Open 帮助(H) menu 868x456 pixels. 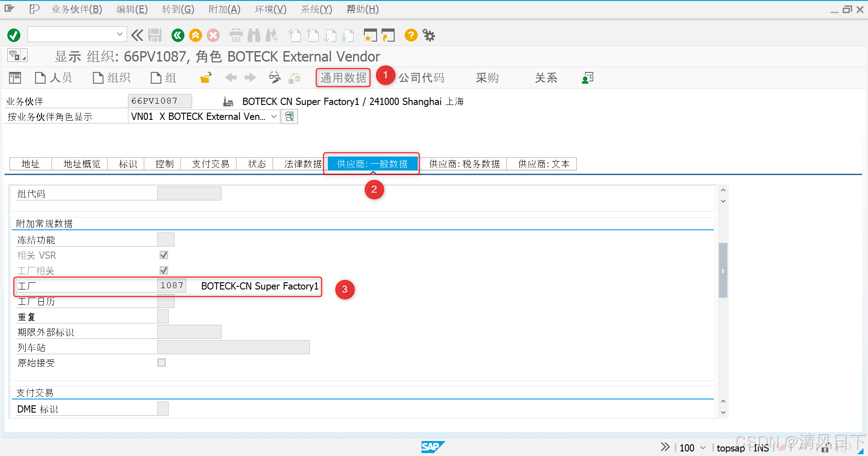[363, 9]
